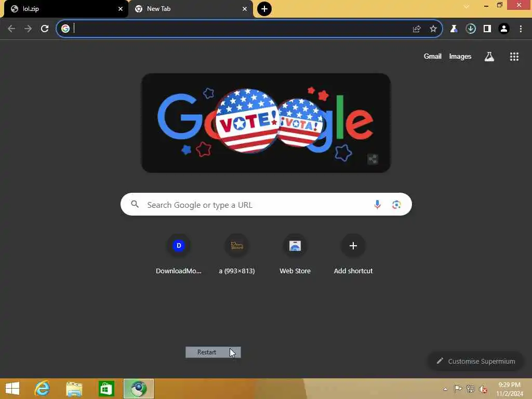Close the New Tab tab

(245, 9)
